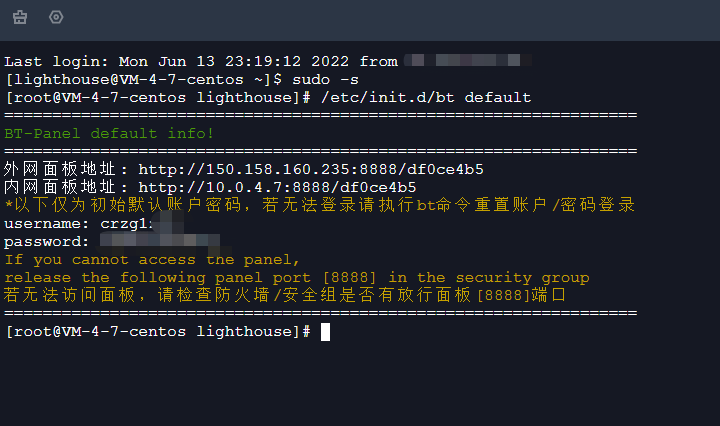Click the Chinese firewall check line at the bottom
Image resolution: width=720 pixels, height=426 pixels.
[285, 295]
